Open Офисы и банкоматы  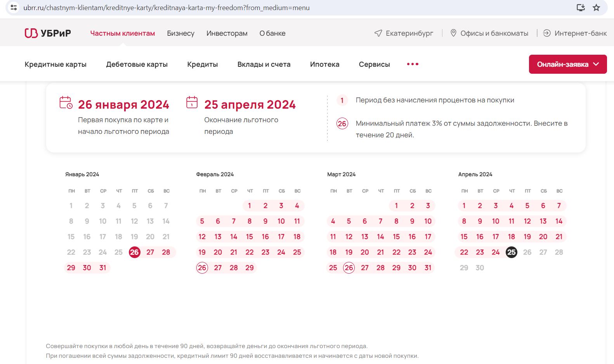point(494,33)
